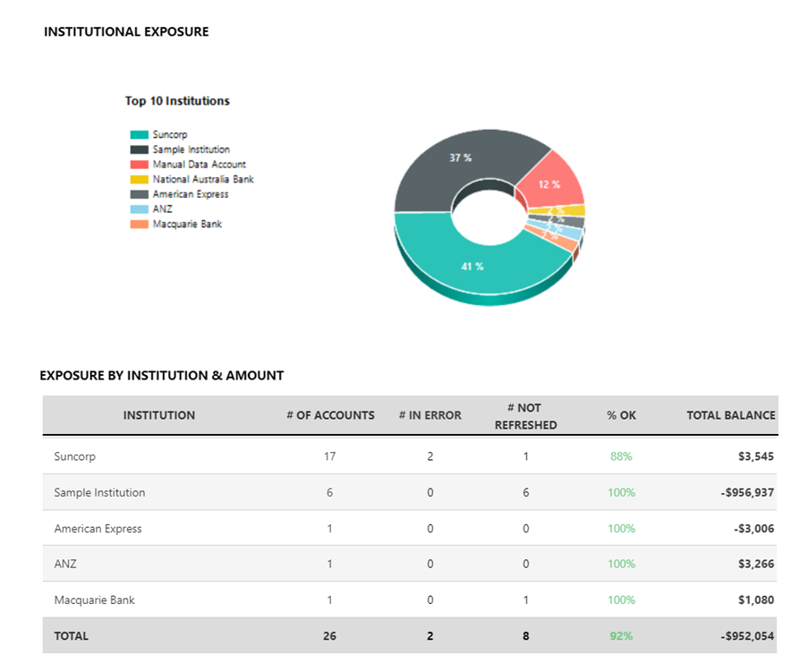This screenshot has height=672, width=799.
Task: Select the Sample Institution legend label
Action: [191, 149]
